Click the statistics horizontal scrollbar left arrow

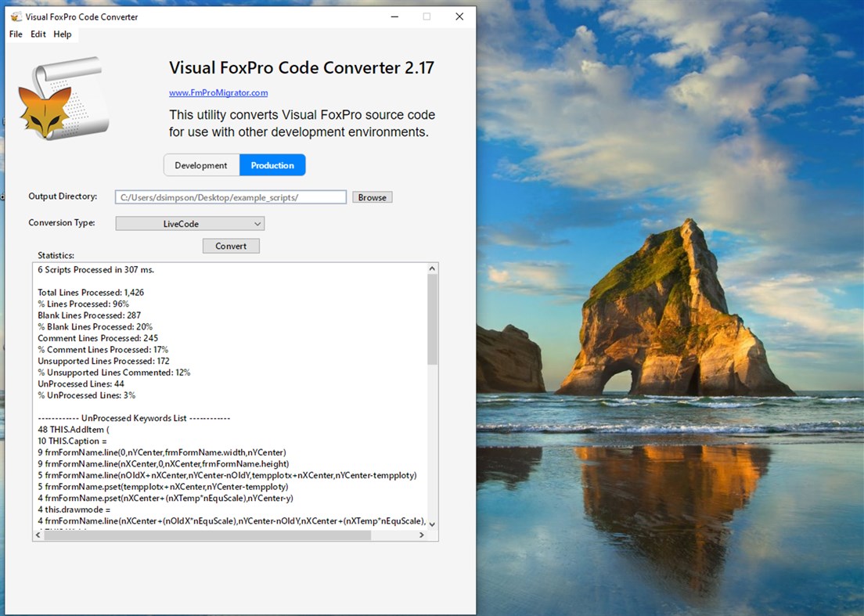click(38, 535)
